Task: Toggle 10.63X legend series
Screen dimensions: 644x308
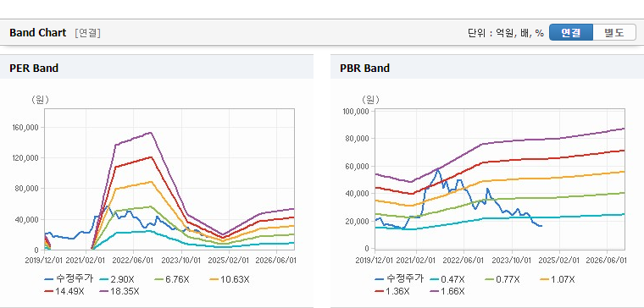Action: pyautogui.click(x=229, y=279)
